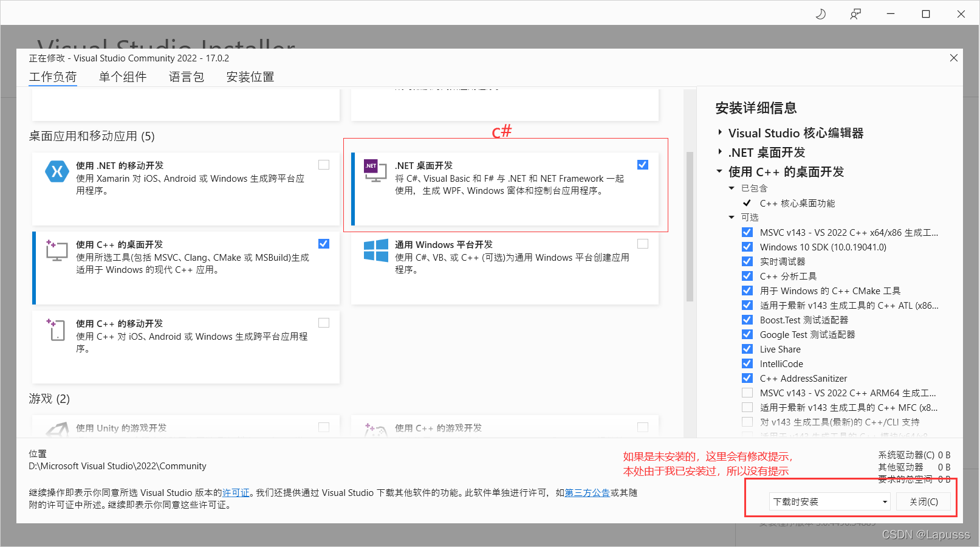Toggle dark theme moon icon in title bar
The width and height of the screenshot is (980, 547).
[x=820, y=14]
